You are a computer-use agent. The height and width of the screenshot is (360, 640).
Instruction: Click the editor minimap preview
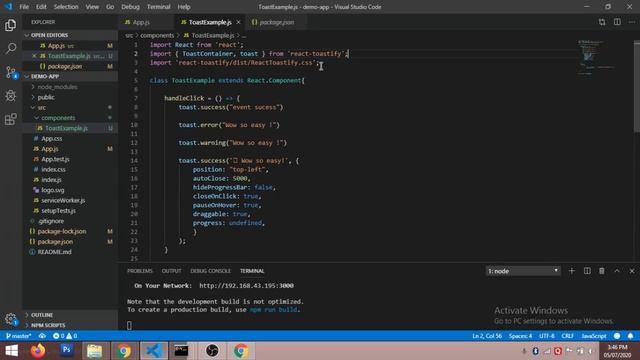(x=596, y=58)
